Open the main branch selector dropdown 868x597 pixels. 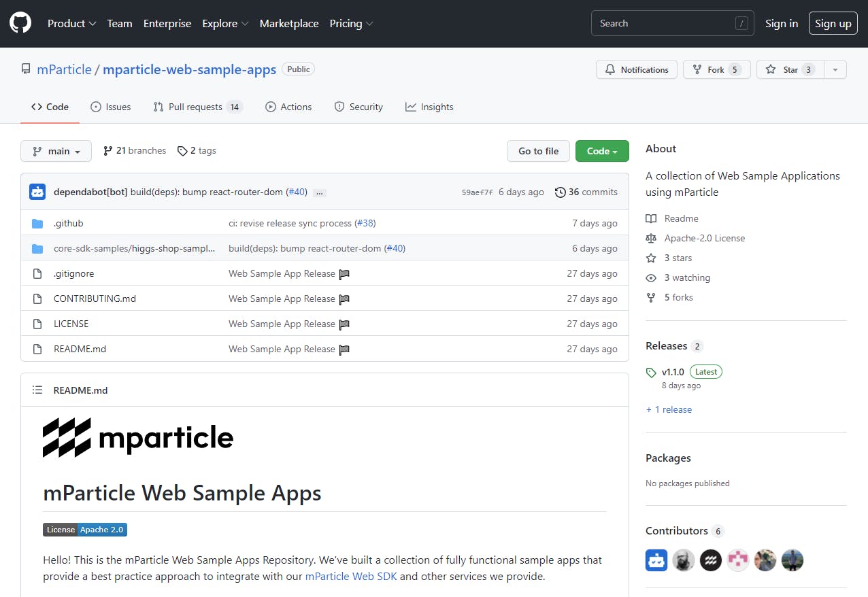click(x=56, y=151)
